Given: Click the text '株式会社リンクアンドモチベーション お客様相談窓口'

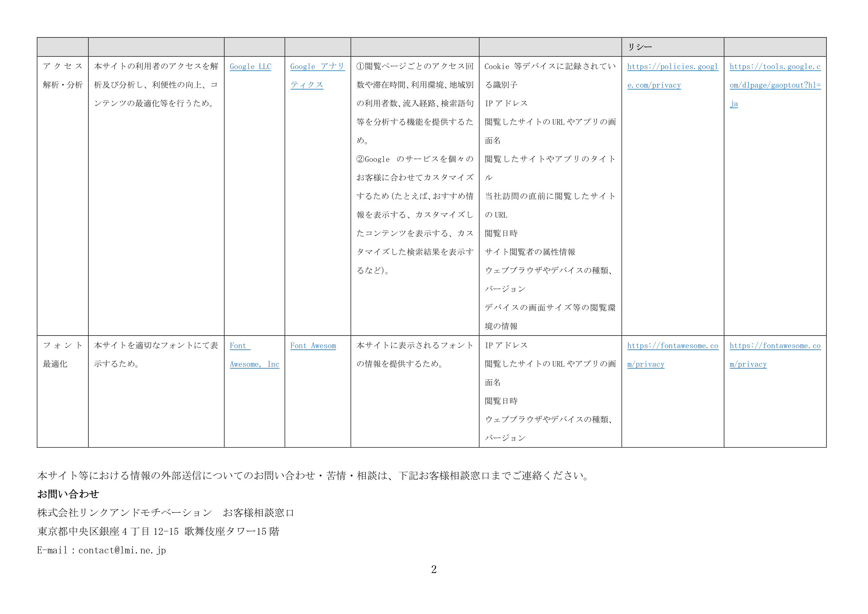Looking at the screenshot, I should coord(166,513).
